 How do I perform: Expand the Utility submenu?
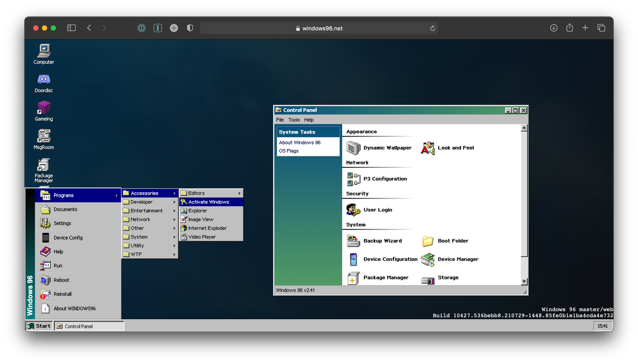click(x=150, y=246)
